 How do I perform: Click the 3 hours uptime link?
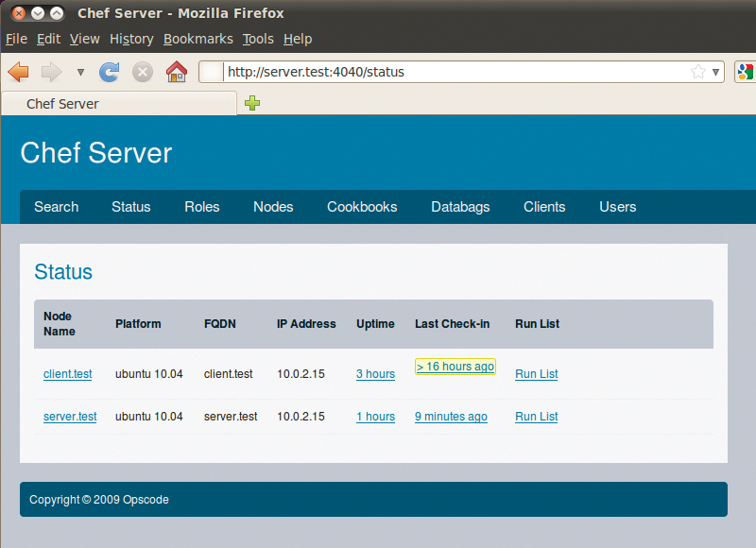[x=375, y=374]
